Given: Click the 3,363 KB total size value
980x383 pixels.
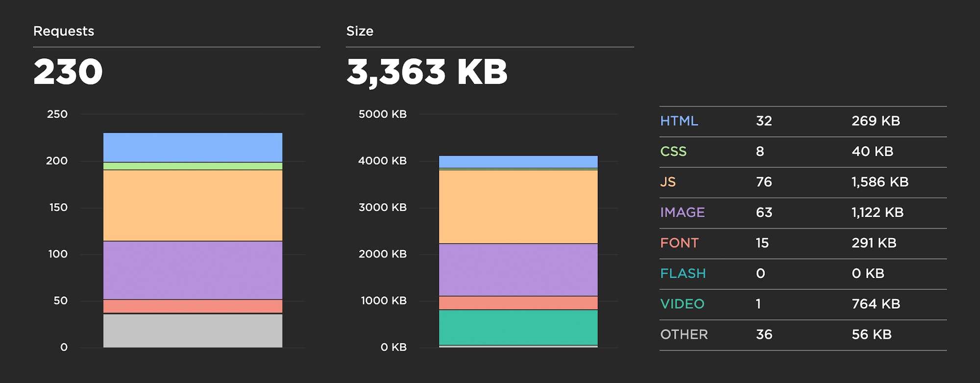Looking at the screenshot, I should pos(427,72).
